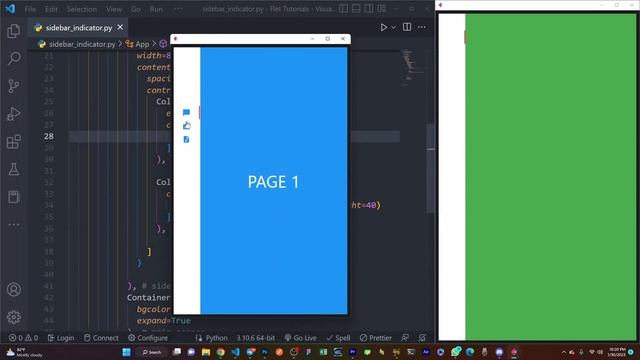Minimize the small Flet app window
640x360 pixels.
pyautogui.click(x=312, y=38)
